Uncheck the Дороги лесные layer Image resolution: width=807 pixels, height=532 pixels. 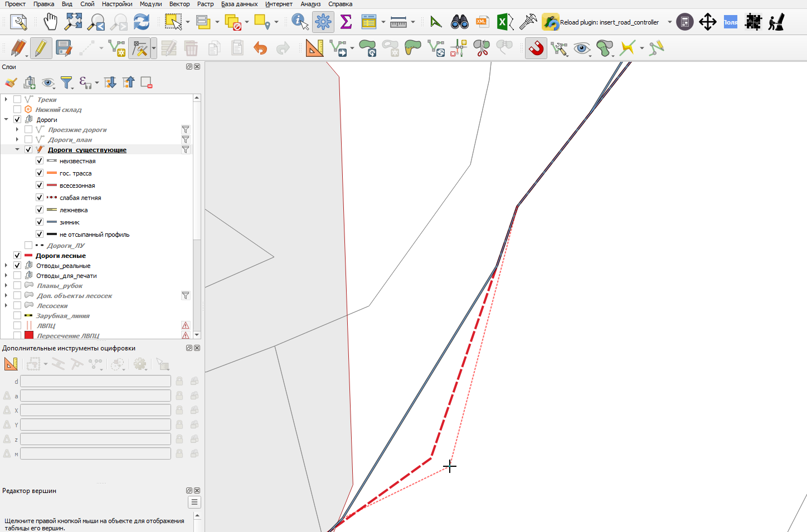17,256
